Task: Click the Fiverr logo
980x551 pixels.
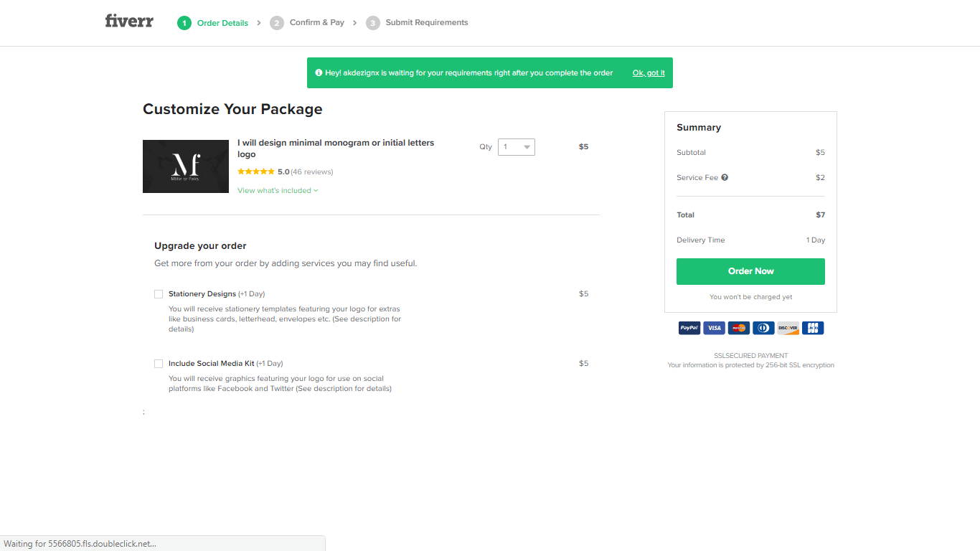Action: pyautogui.click(x=129, y=21)
